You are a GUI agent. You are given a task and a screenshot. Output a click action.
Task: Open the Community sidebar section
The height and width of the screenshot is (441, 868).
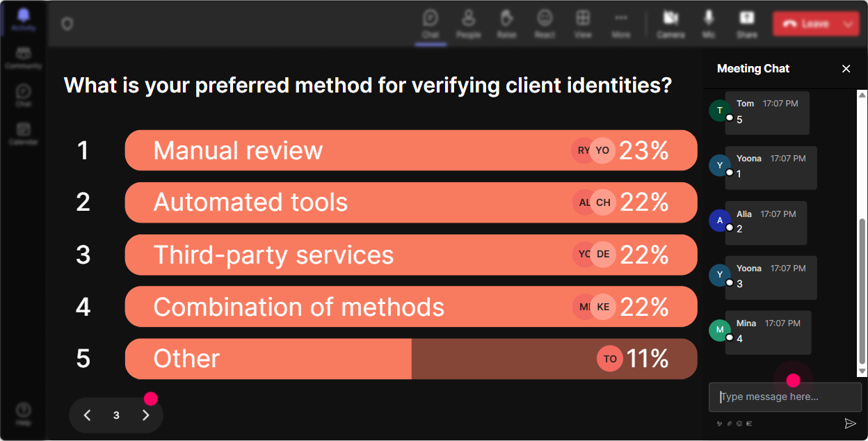24,58
